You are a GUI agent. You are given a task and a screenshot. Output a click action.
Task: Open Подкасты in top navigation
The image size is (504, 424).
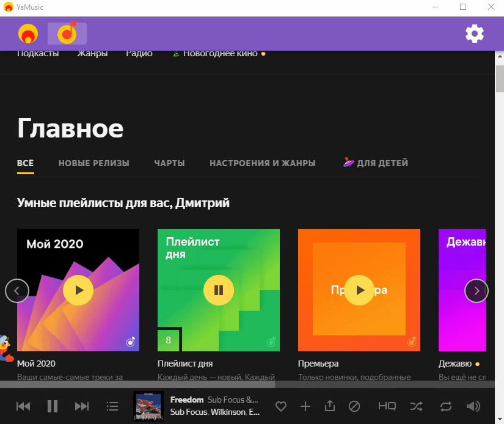pos(38,53)
